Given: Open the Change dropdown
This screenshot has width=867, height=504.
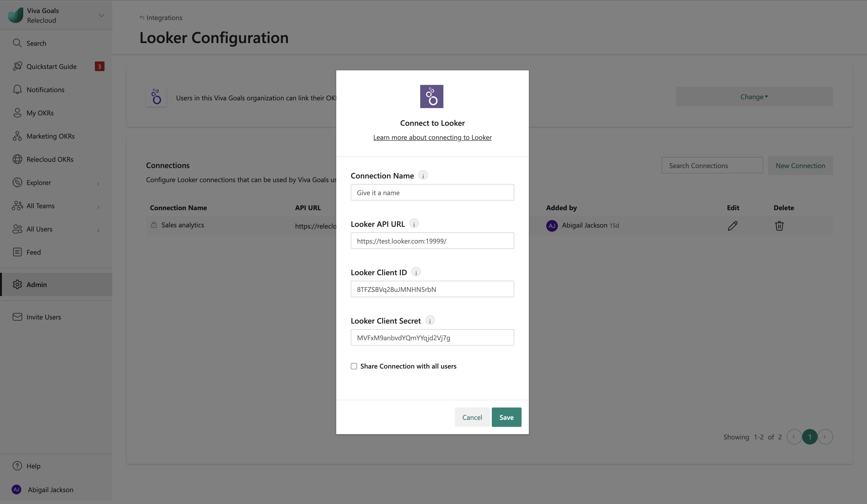Looking at the screenshot, I should coord(754,97).
